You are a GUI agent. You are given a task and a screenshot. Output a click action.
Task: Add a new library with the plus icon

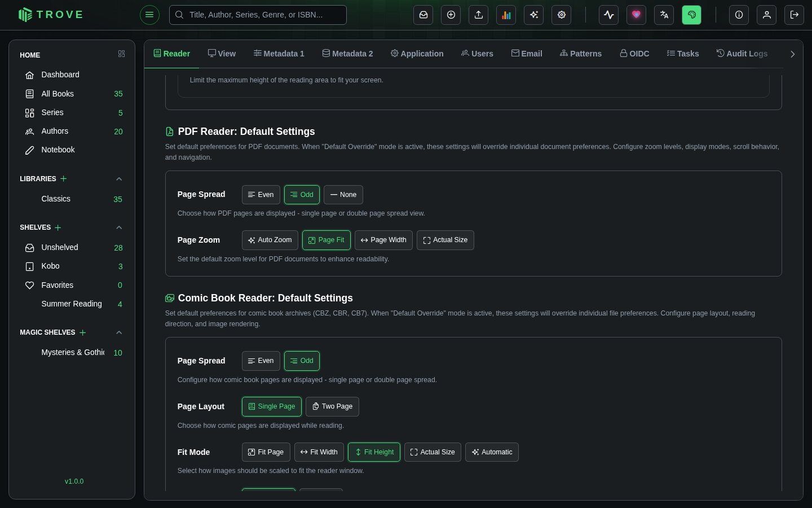coord(64,179)
